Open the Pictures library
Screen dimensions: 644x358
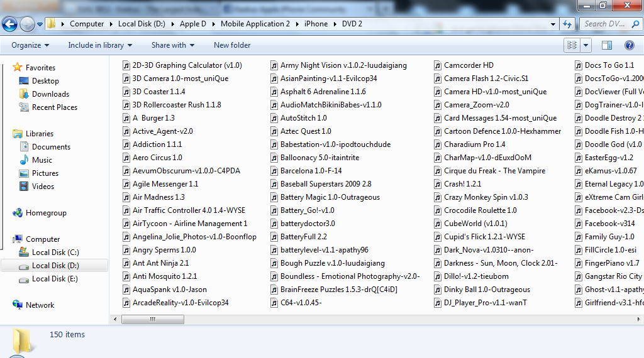[x=45, y=173]
